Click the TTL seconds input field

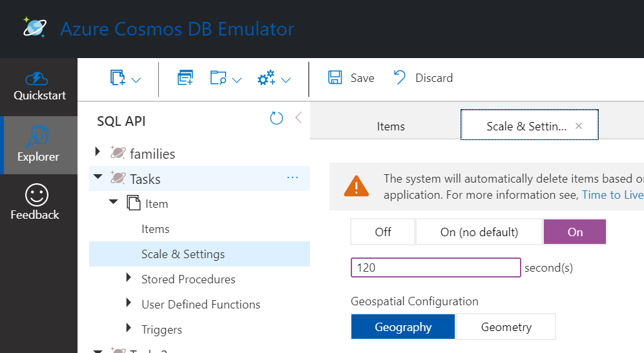coord(435,267)
